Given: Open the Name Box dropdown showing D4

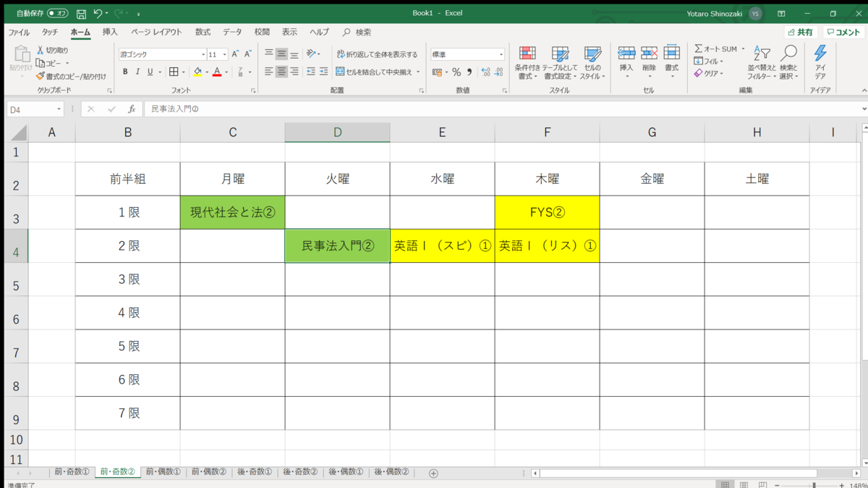Looking at the screenshot, I should (59, 109).
